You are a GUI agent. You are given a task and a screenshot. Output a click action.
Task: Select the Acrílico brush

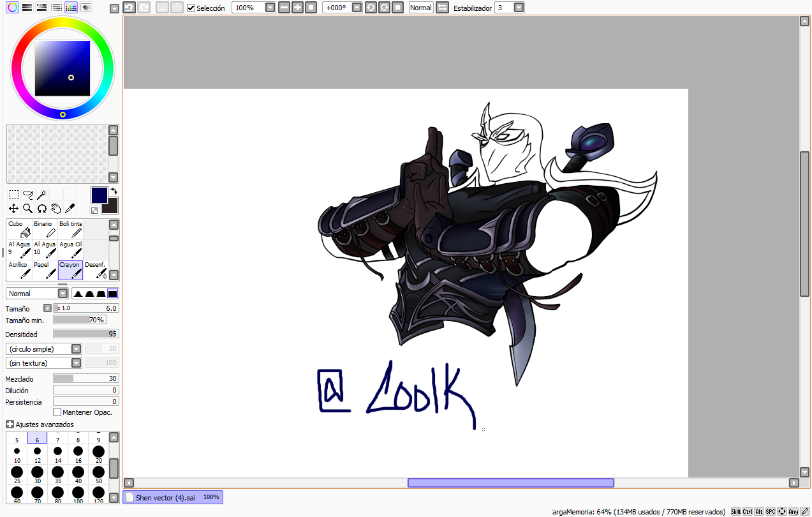(x=19, y=270)
